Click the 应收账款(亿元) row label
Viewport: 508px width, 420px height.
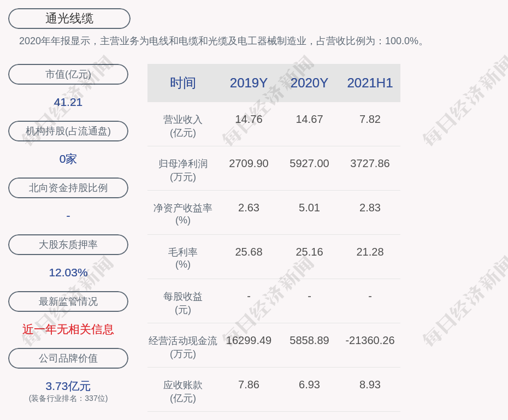tap(183, 392)
